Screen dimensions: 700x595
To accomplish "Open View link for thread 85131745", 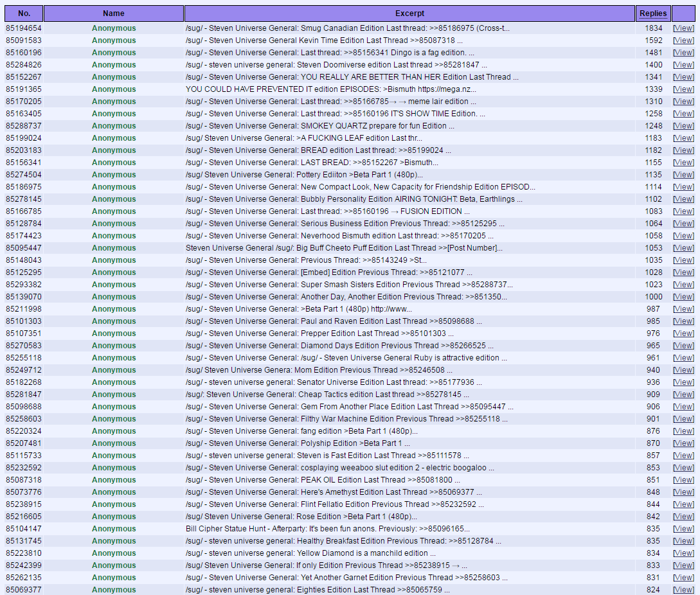I will [x=683, y=540].
